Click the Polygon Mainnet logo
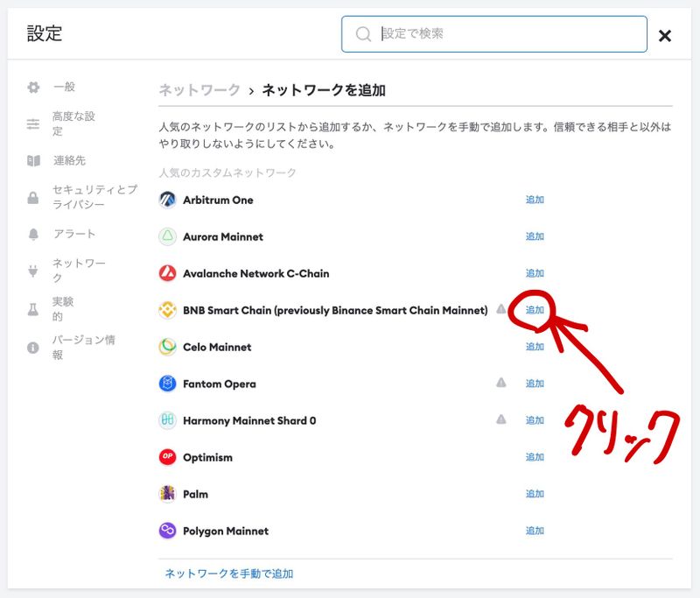700x598 pixels. [167, 531]
